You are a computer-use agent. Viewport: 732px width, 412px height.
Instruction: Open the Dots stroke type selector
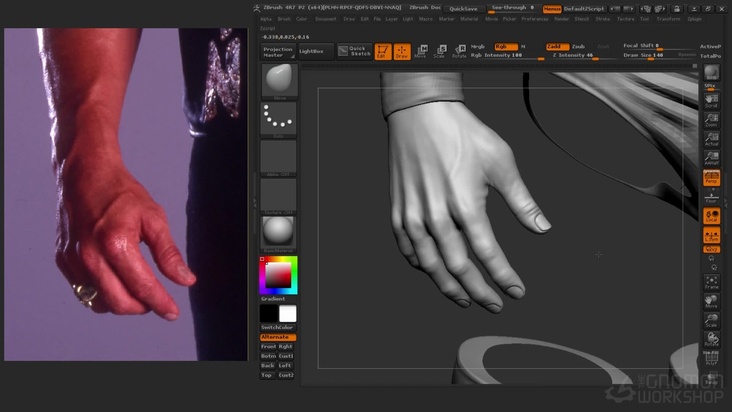278,119
